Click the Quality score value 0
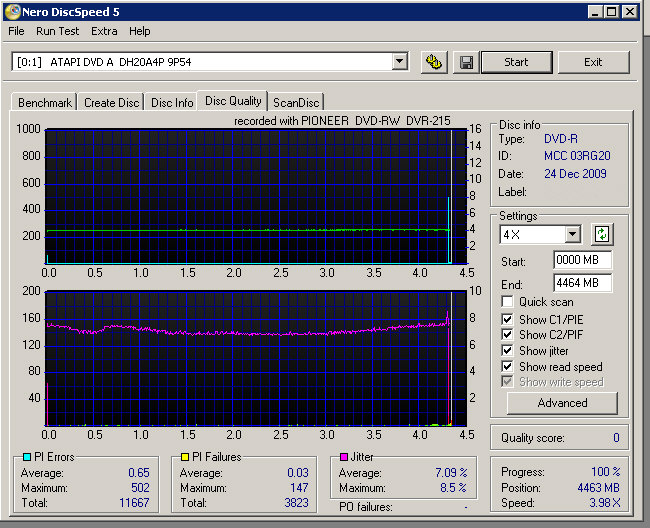 coord(616,438)
